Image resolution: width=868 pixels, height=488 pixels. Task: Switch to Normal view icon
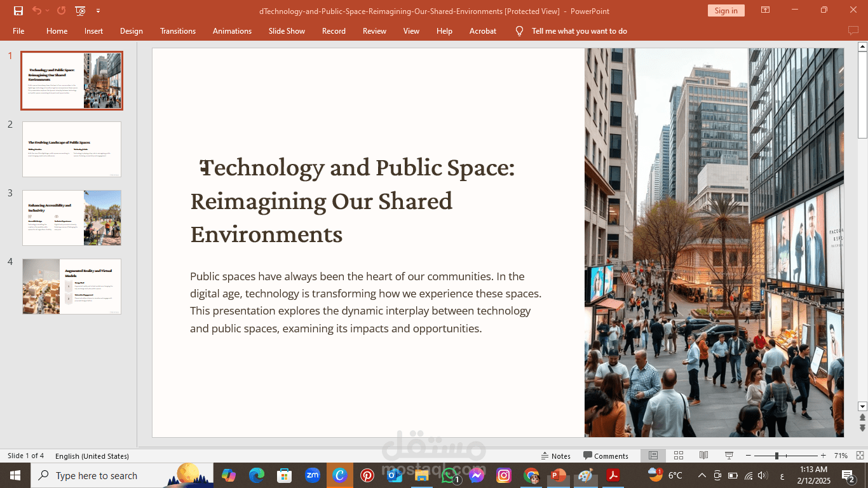pos(653,456)
